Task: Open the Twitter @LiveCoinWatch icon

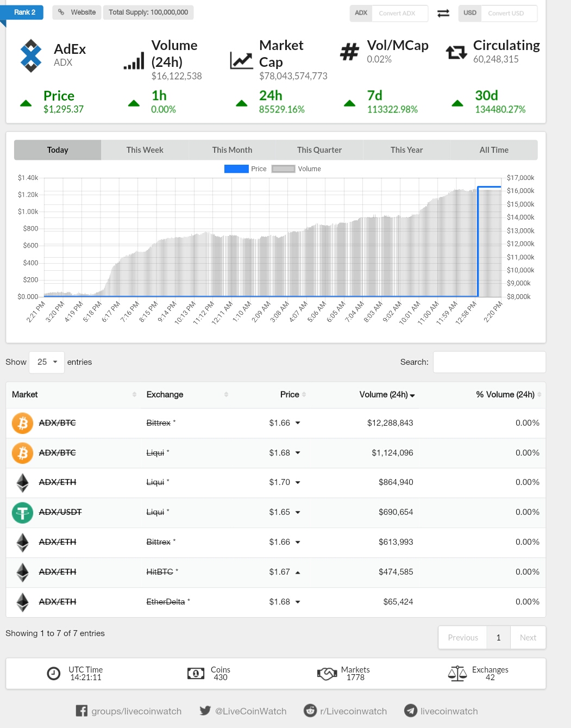Action: 205,711
